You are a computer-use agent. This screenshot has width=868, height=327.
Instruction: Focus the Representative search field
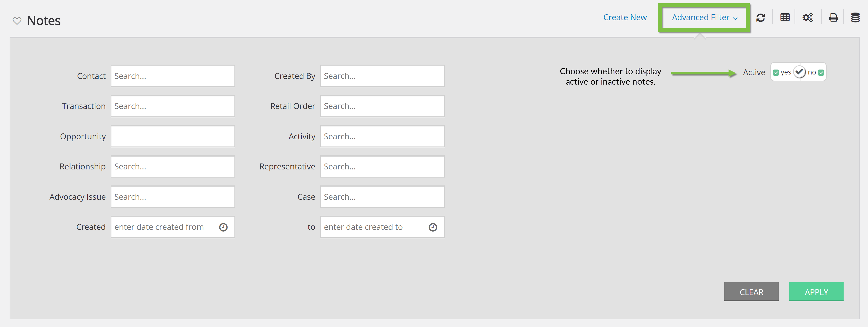pyautogui.click(x=382, y=166)
